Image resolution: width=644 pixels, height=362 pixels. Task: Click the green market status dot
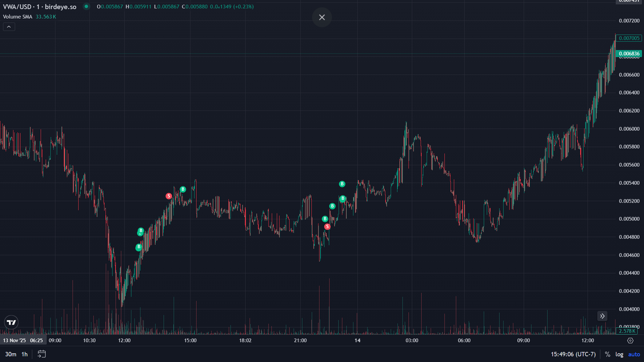click(86, 6)
